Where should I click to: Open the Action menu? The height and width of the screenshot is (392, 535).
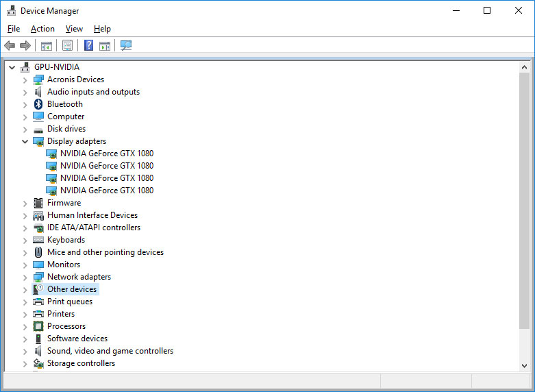pos(42,29)
